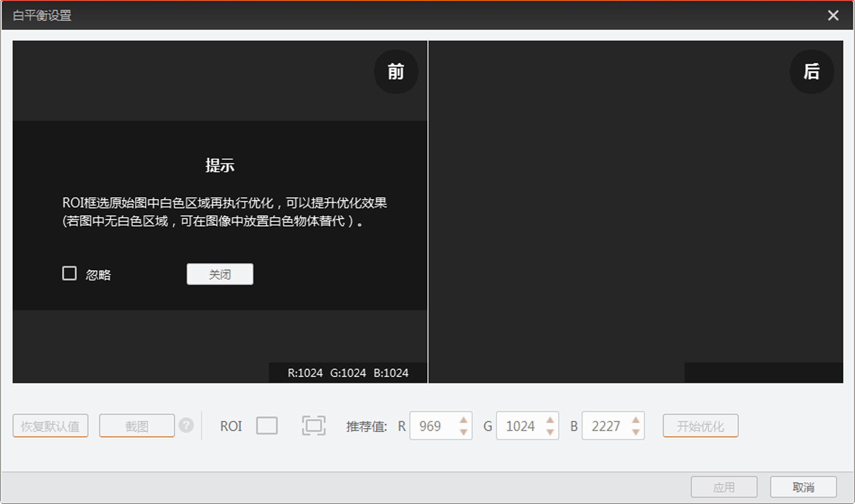Viewport: 855px width, 504px height.
Task: Click the 应用 button
Action: tap(724, 487)
